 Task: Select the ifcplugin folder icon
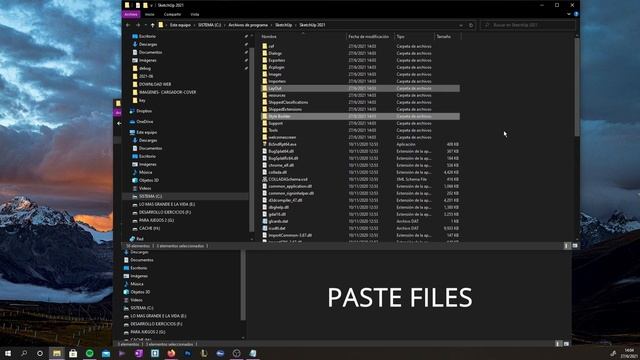264,67
